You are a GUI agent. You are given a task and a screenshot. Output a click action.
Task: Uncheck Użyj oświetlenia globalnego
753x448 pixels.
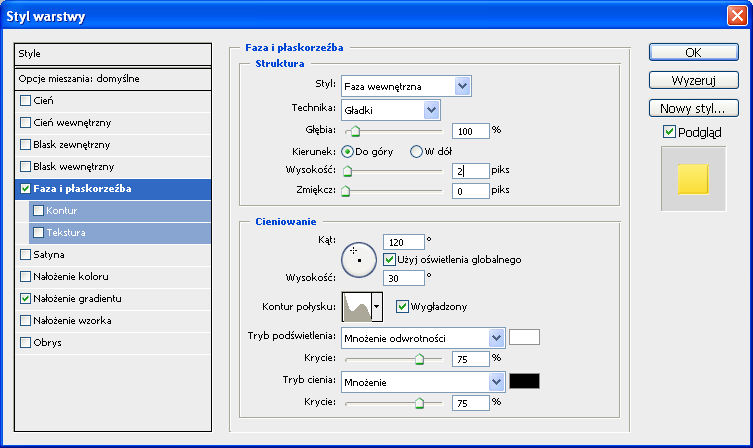pos(391,259)
